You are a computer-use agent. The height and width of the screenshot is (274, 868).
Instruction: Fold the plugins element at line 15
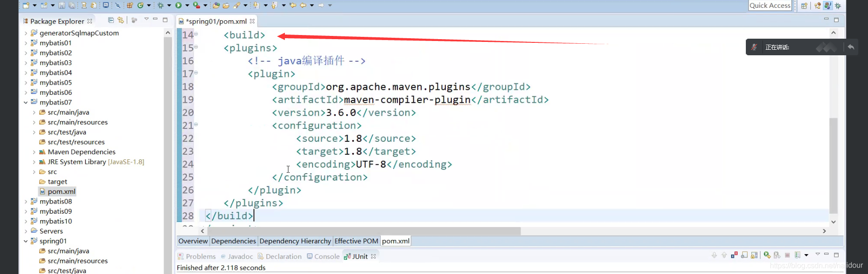(x=196, y=47)
